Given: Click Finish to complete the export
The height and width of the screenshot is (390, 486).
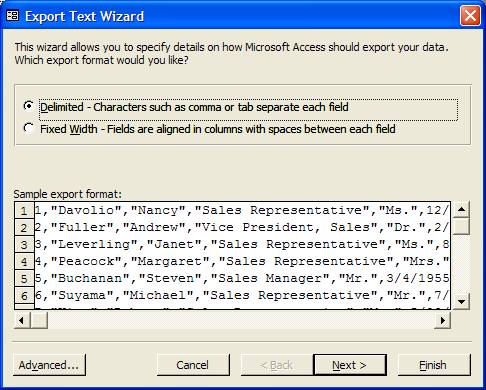Looking at the screenshot, I should point(434,365).
